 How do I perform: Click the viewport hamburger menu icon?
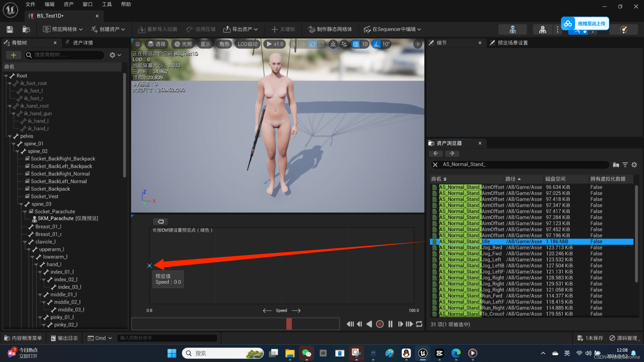pyautogui.click(x=138, y=44)
